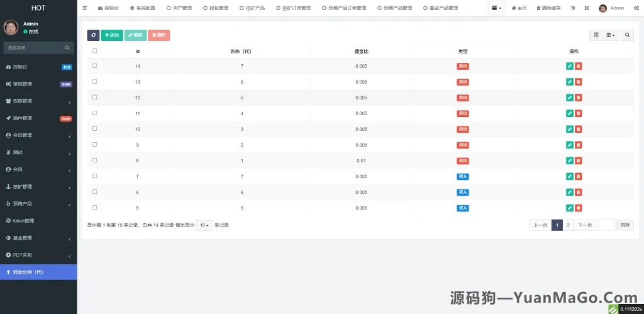644x314 pixels.
Task: Open the columns grid dropdown
Action: (611, 35)
